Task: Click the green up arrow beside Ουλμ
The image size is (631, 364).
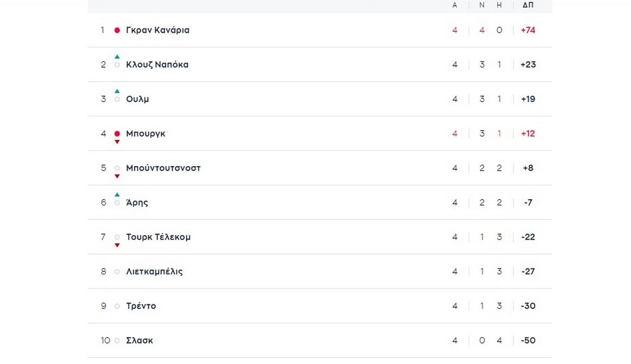Action: pos(117,91)
